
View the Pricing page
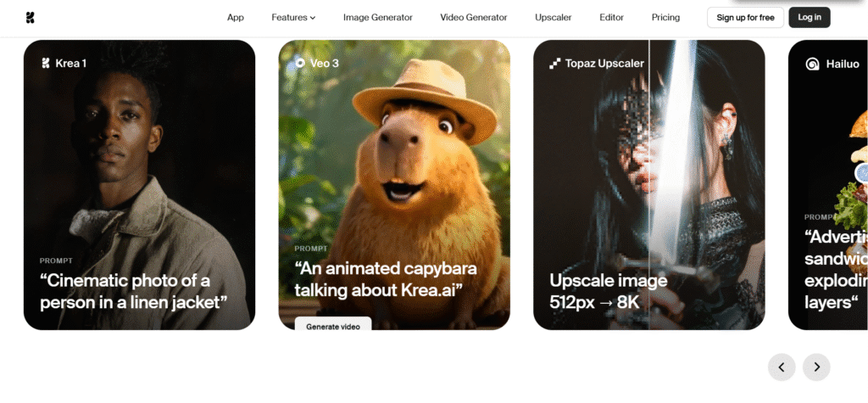665,17
